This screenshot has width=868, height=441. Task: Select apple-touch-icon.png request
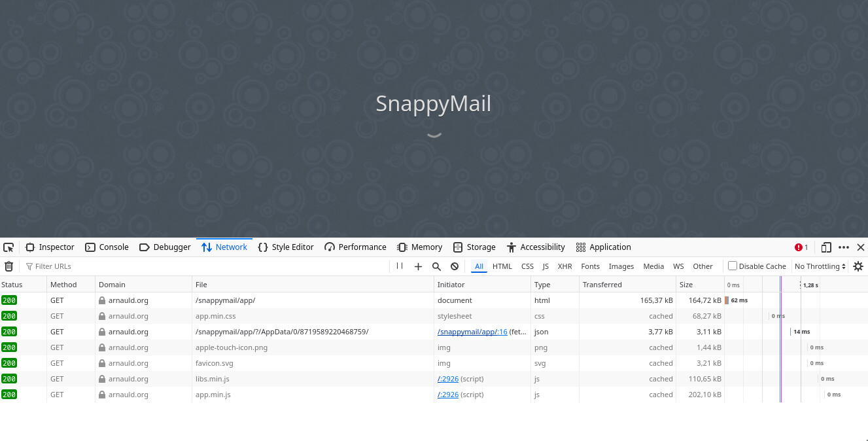click(x=434, y=347)
